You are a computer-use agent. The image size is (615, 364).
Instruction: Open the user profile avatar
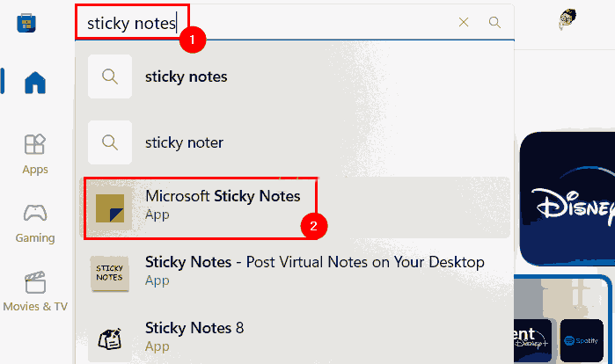click(567, 19)
